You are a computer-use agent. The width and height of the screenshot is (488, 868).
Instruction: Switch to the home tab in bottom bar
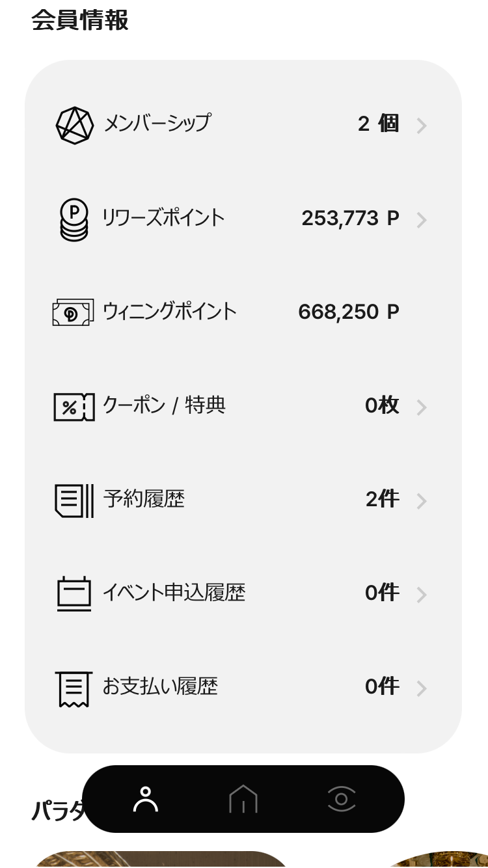tap(243, 799)
